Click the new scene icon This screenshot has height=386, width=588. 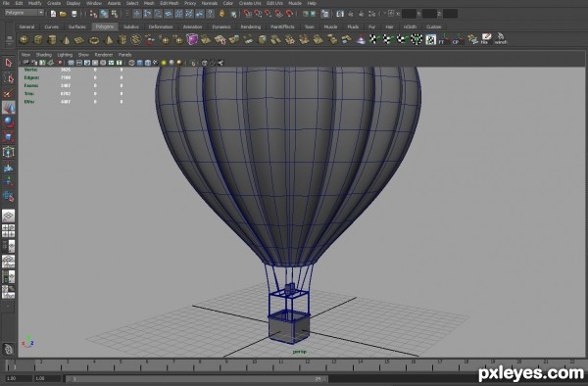point(53,14)
